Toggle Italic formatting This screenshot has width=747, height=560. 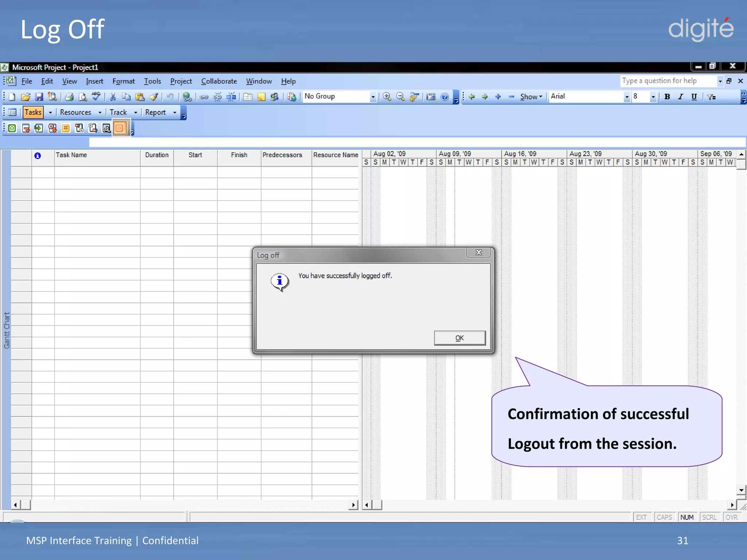click(x=681, y=97)
